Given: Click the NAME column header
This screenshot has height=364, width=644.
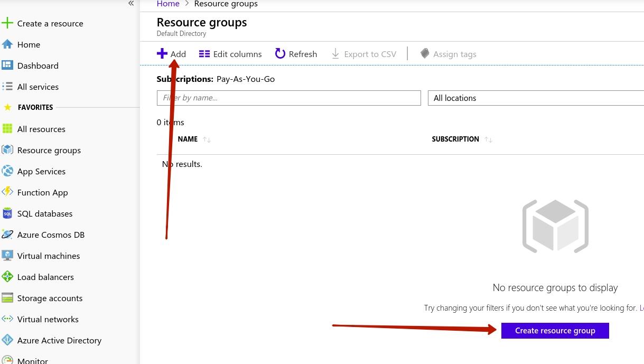Looking at the screenshot, I should point(188,139).
